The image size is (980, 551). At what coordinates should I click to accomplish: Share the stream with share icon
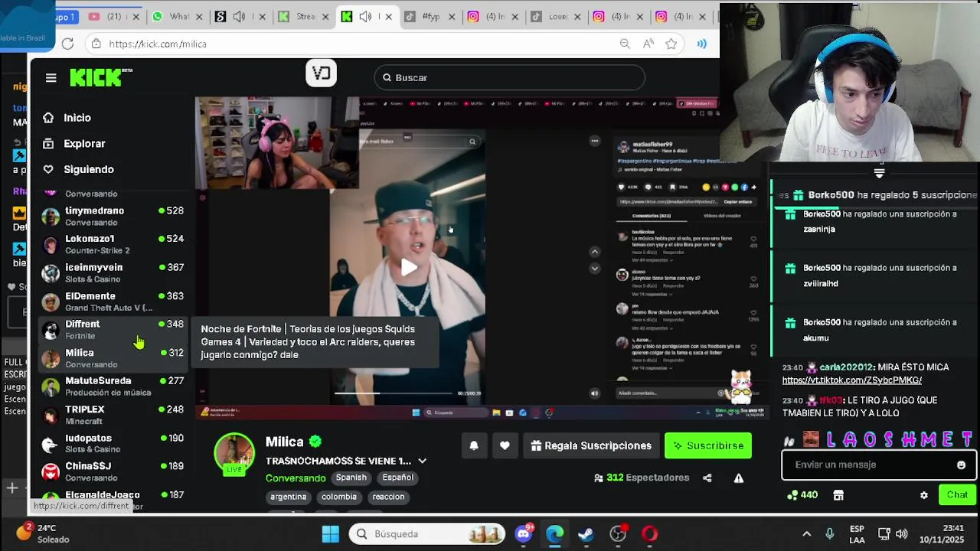click(x=707, y=478)
